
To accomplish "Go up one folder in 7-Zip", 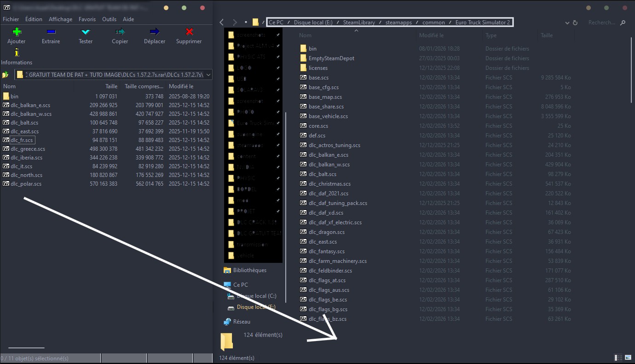I will [6, 74].
